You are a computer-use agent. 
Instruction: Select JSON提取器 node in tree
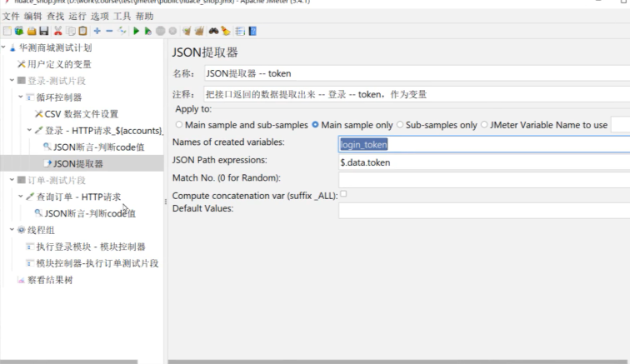pyautogui.click(x=78, y=164)
